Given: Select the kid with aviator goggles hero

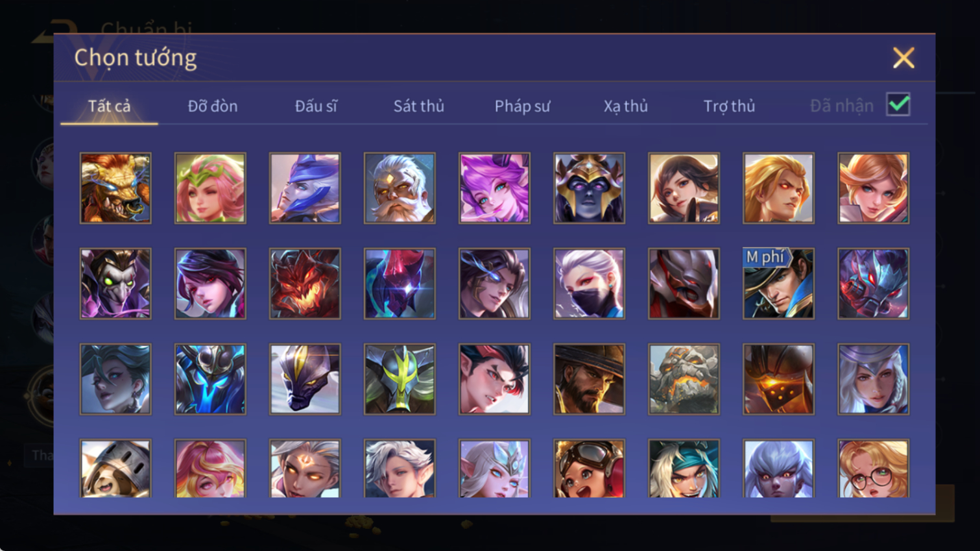Looking at the screenshot, I should (x=589, y=469).
